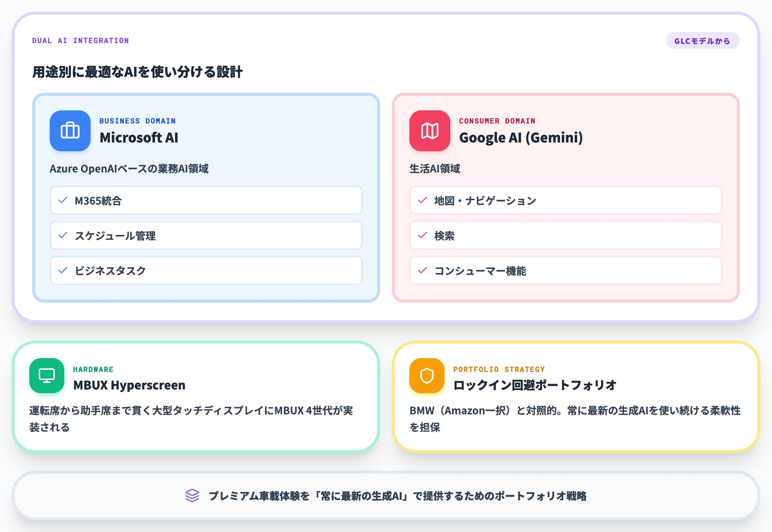This screenshot has height=532, width=772.
Task: Click the red checkmark next to 検索
Action: coord(423,235)
